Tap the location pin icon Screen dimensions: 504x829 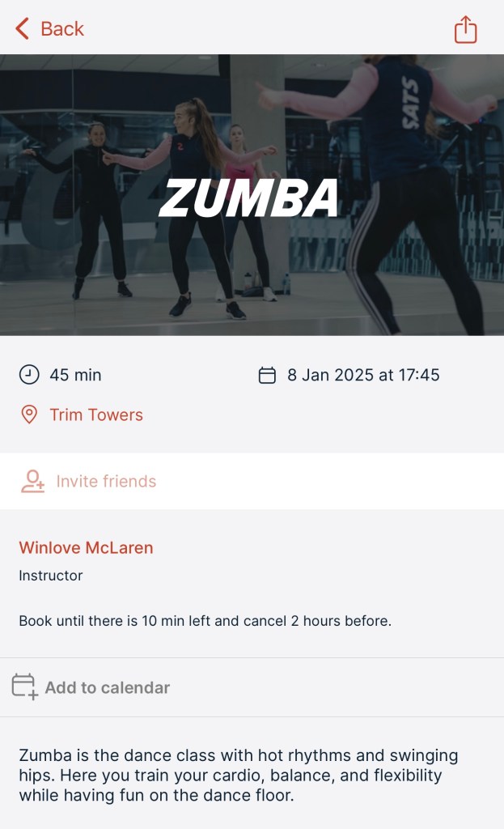[28, 415]
